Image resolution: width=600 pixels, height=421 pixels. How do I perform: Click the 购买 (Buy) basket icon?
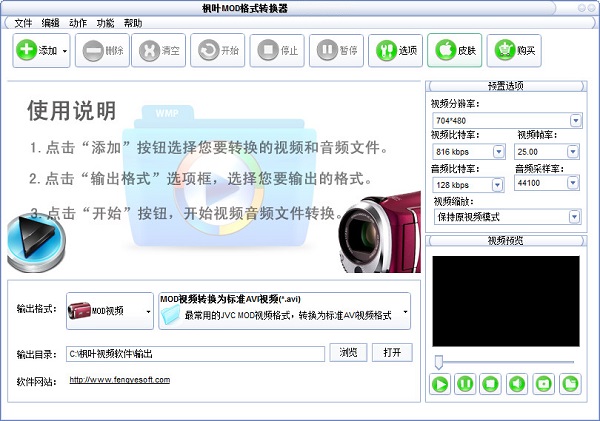point(512,49)
